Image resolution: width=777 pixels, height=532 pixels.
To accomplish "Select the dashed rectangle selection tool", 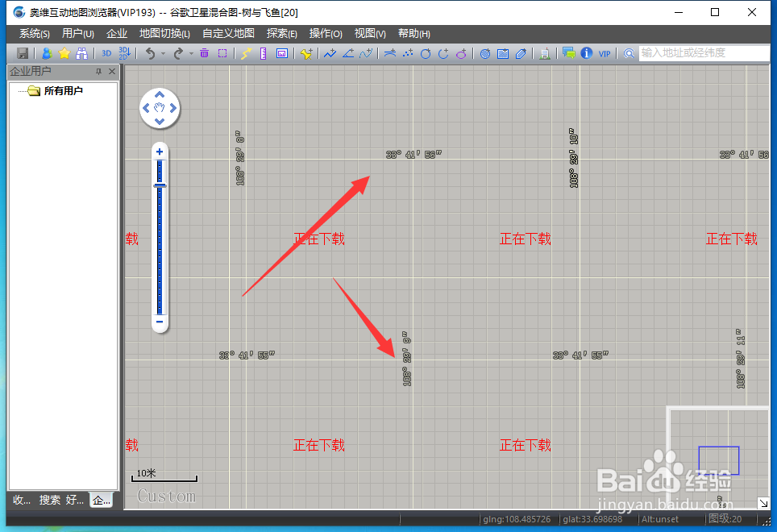I will tap(222, 53).
